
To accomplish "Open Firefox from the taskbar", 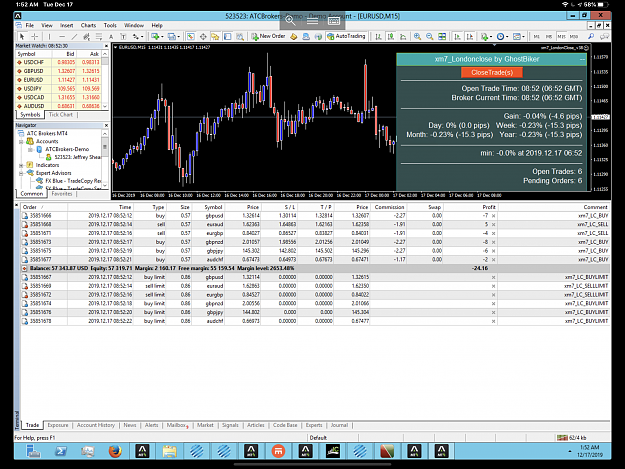I will point(115,451).
